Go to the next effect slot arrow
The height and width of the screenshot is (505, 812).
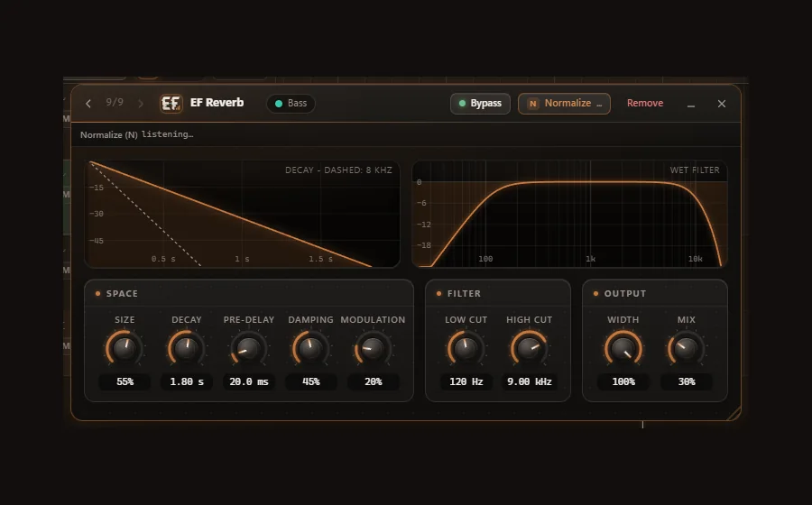[x=141, y=104]
